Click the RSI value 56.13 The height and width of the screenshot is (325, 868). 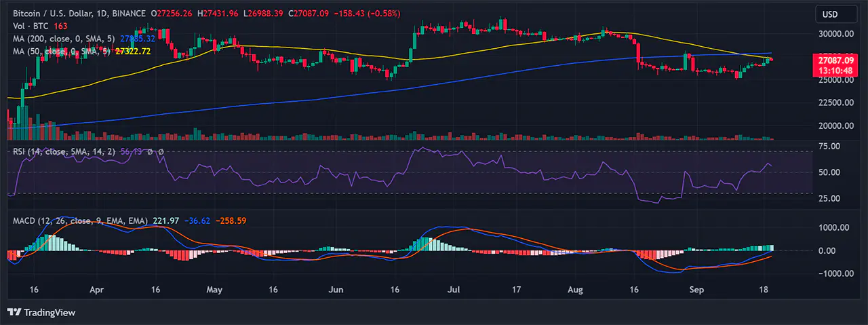[132, 152]
